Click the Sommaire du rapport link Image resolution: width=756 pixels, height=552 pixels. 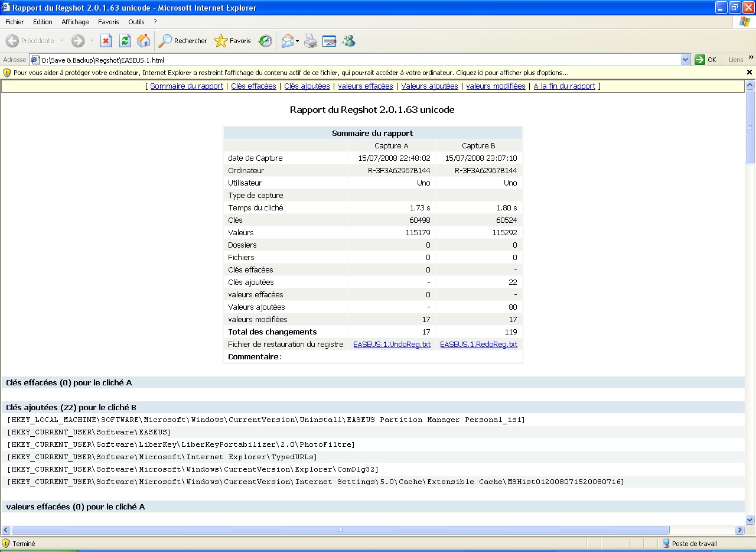187,86
